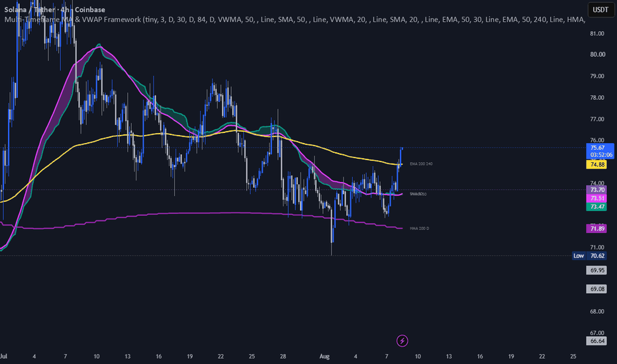Click the Jul label on time axis
Screen dimensions: 617x364
(x=3, y=357)
